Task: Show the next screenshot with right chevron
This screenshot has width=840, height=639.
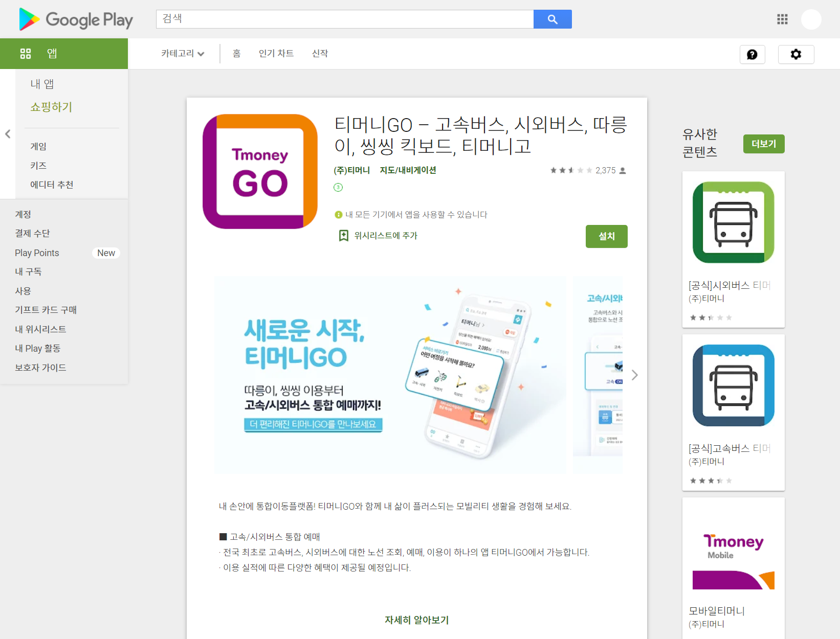Action: coord(634,375)
